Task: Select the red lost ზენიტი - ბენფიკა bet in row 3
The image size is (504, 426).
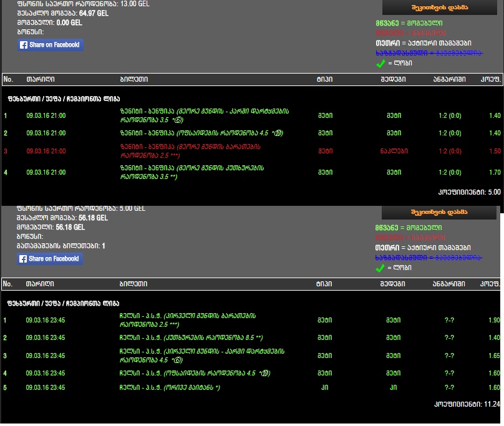Action: click(190, 151)
